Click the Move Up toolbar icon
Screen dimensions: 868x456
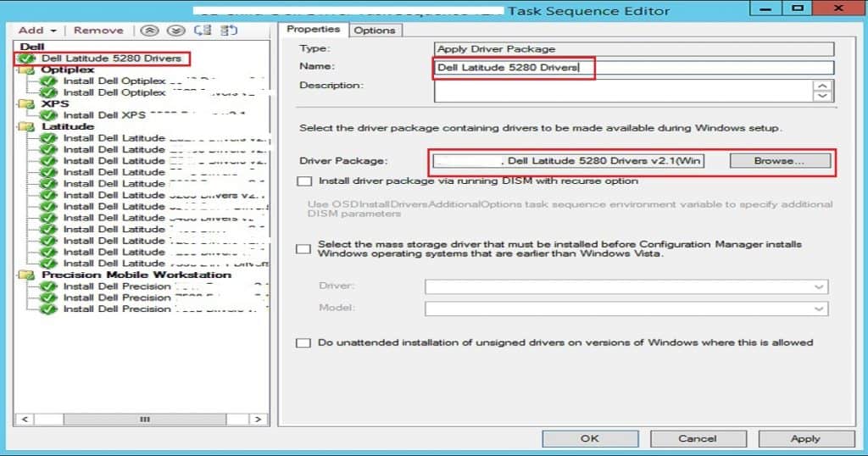click(x=149, y=31)
